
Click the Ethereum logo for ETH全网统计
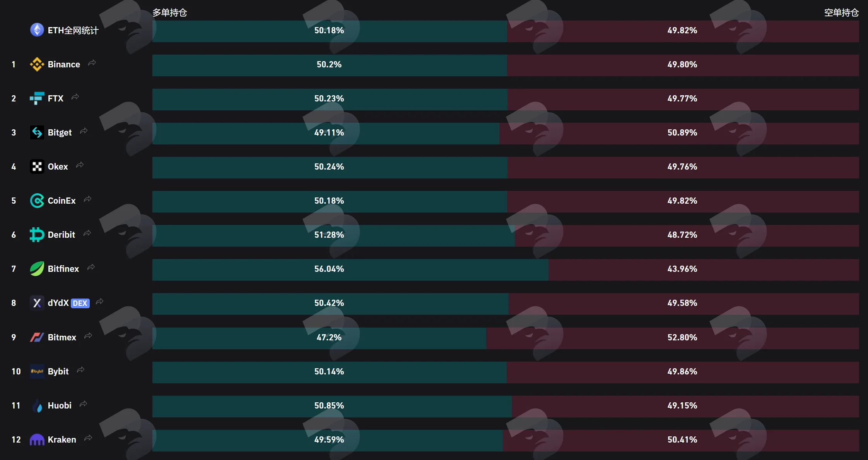tap(37, 30)
